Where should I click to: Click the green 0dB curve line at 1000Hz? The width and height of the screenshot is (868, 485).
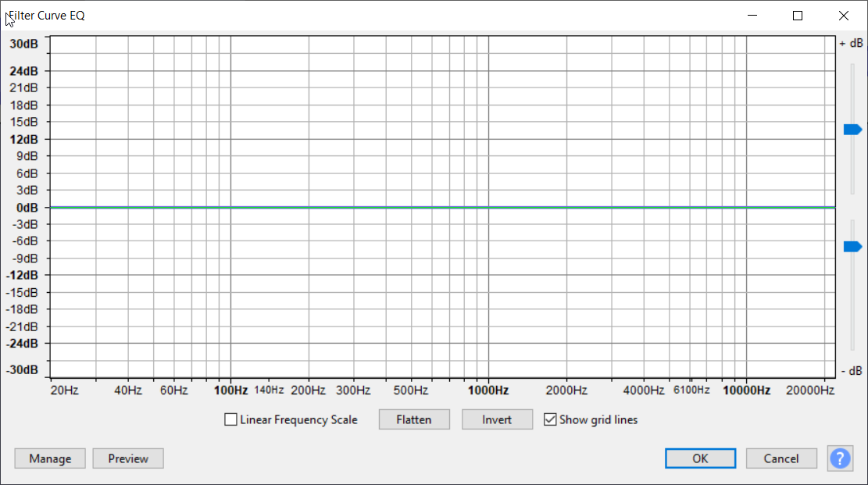click(488, 208)
